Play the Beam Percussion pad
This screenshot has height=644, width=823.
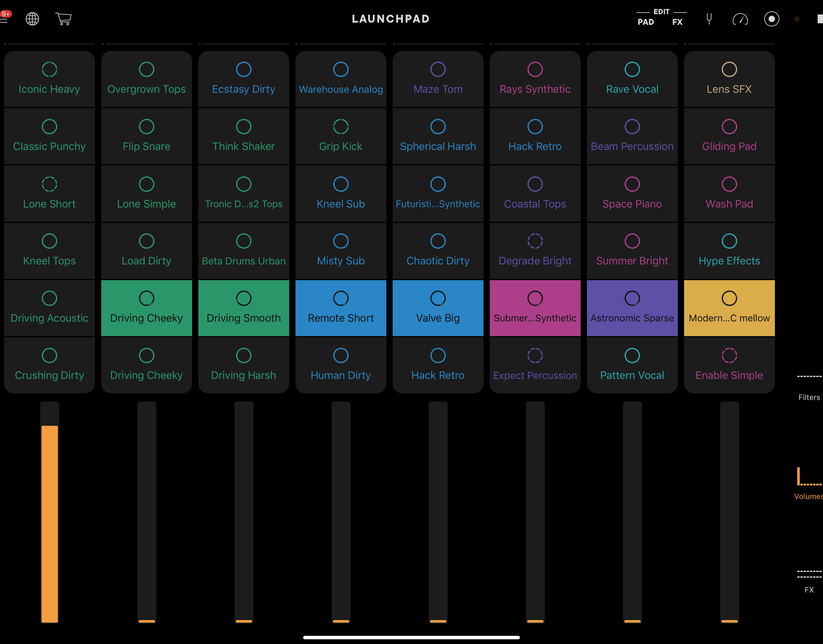pos(632,136)
